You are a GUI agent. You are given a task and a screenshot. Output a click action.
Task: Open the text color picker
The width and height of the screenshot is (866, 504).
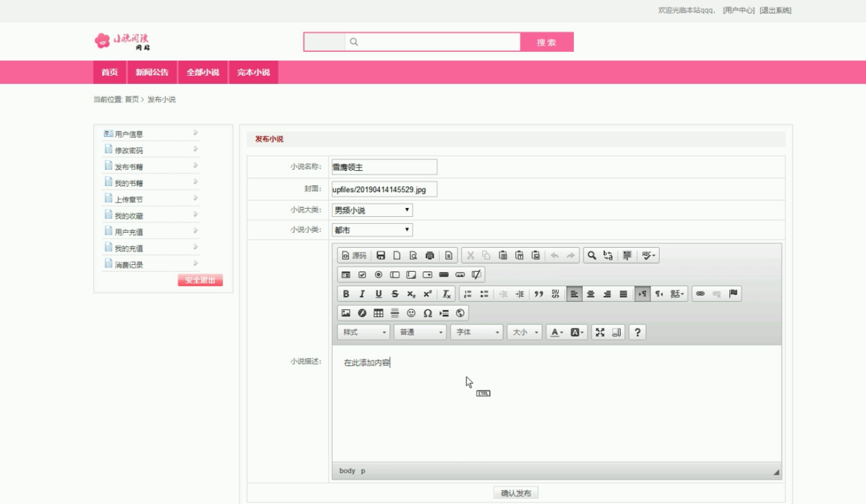tap(557, 332)
